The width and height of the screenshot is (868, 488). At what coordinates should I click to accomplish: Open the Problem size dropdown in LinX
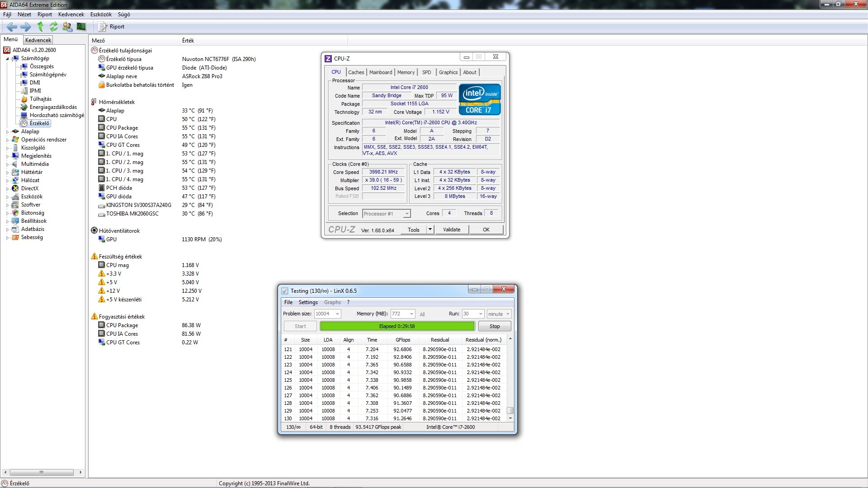coord(337,314)
